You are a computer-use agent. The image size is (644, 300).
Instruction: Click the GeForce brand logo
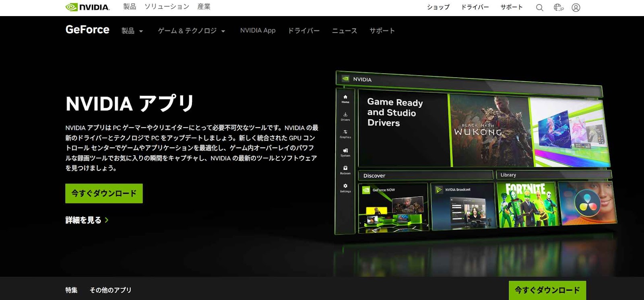click(87, 30)
